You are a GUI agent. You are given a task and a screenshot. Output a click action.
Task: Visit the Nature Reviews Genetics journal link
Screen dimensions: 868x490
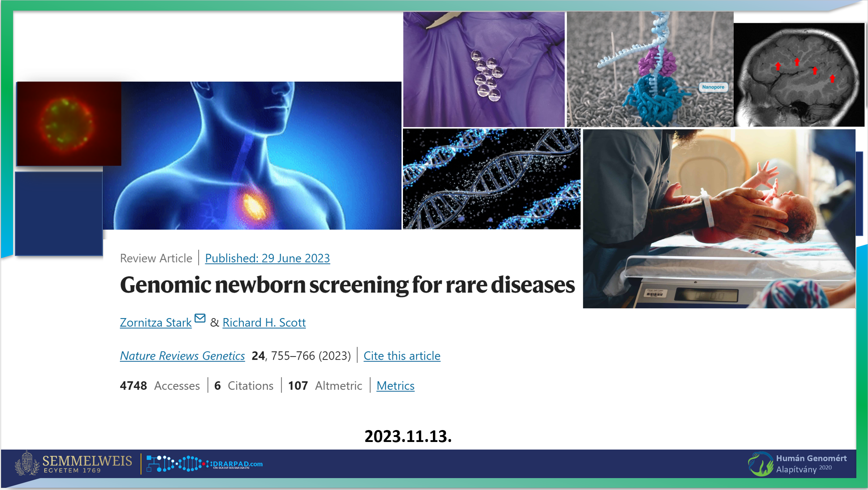coord(182,356)
